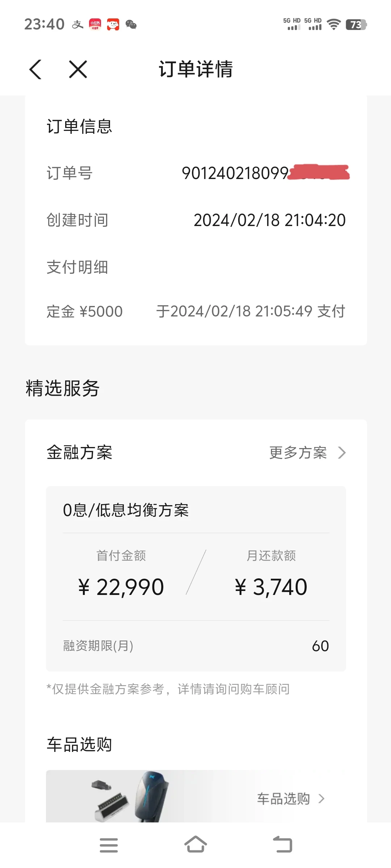Open the WeChat notification icon in status bar

131,25
